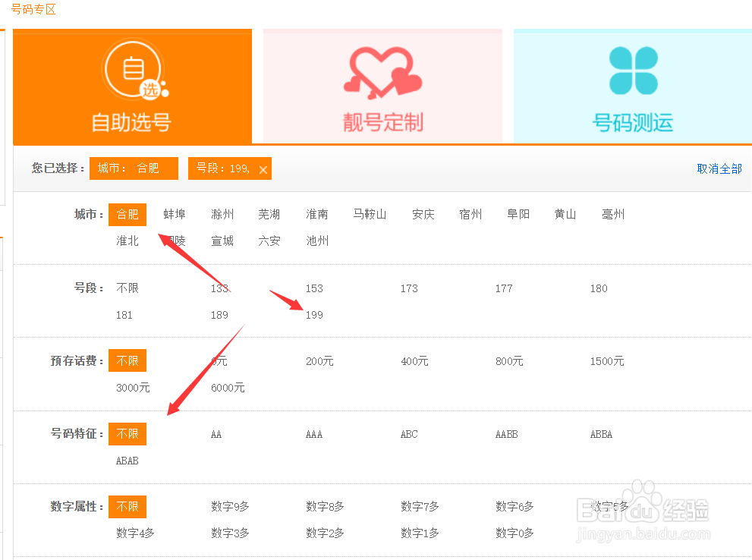Remove the 199 号段 filter tag

coord(262,168)
